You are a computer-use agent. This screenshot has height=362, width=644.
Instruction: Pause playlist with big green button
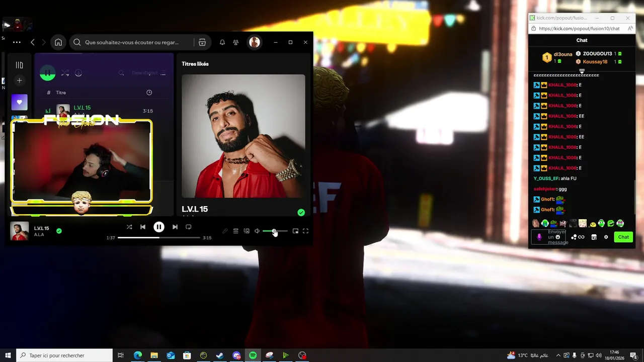tap(48, 73)
